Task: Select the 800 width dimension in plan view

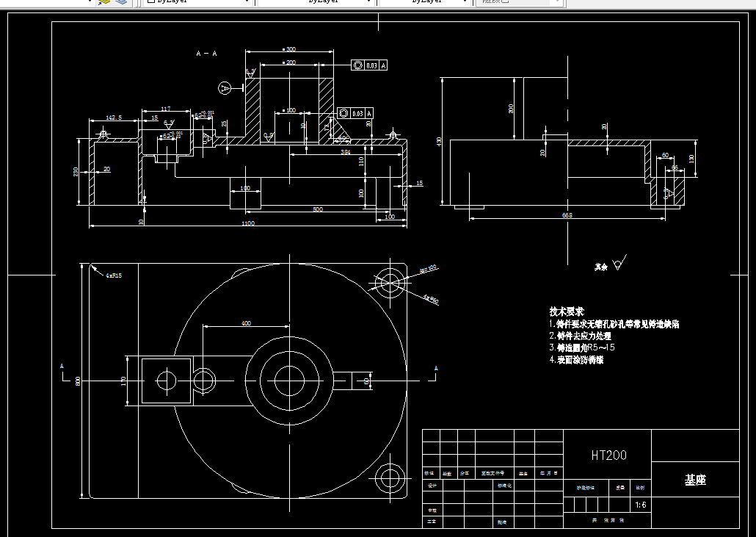Action: click(78, 381)
